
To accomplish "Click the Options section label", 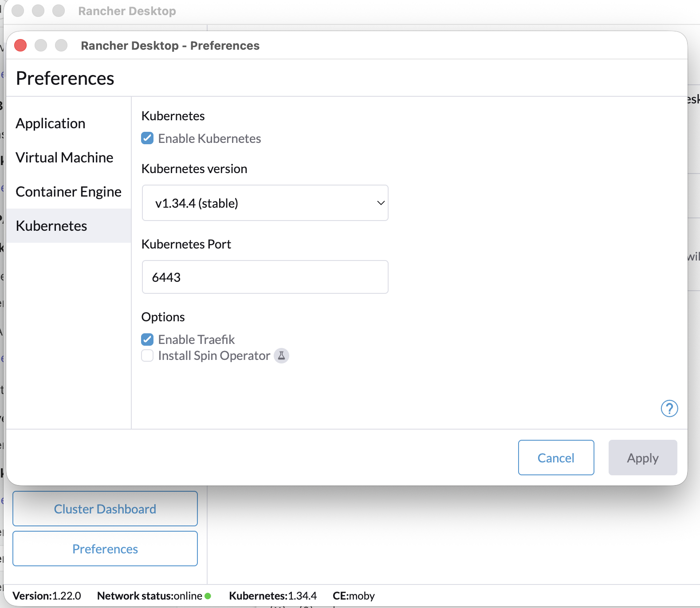I will tap(163, 317).
